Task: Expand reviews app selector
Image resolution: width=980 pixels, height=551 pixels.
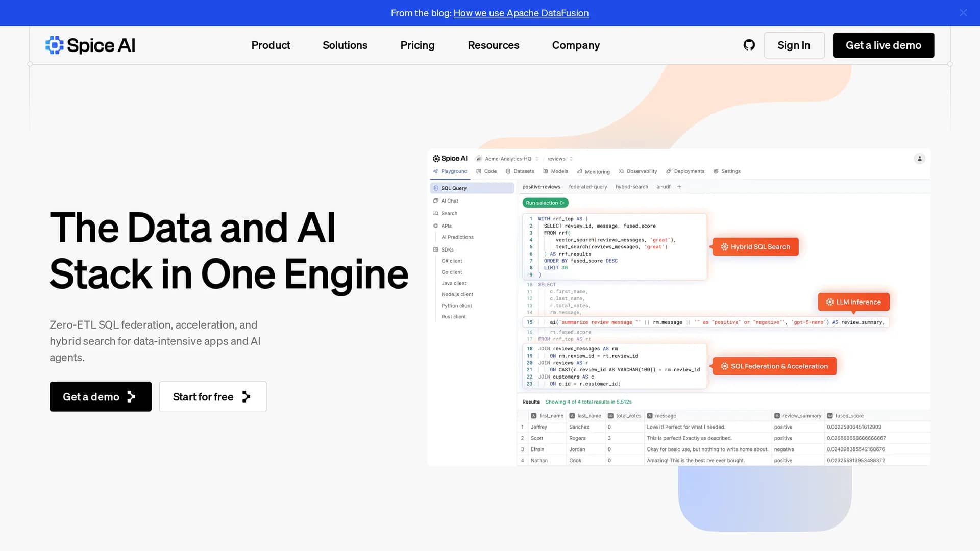Action: pyautogui.click(x=559, y=159)
